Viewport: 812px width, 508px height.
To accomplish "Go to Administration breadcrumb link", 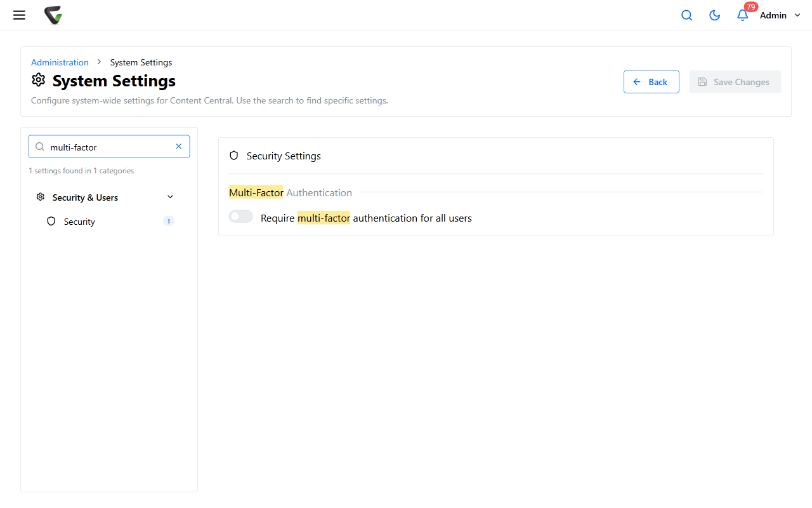I will (60, 62).
